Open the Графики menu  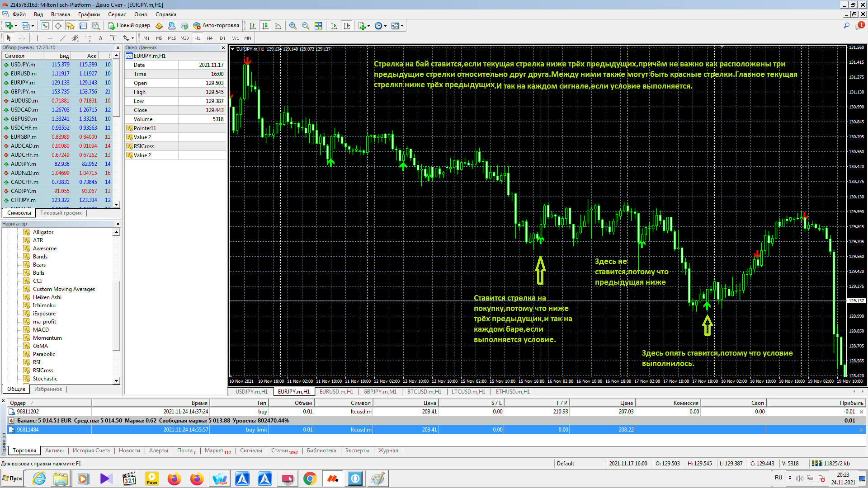coord(89,14)
